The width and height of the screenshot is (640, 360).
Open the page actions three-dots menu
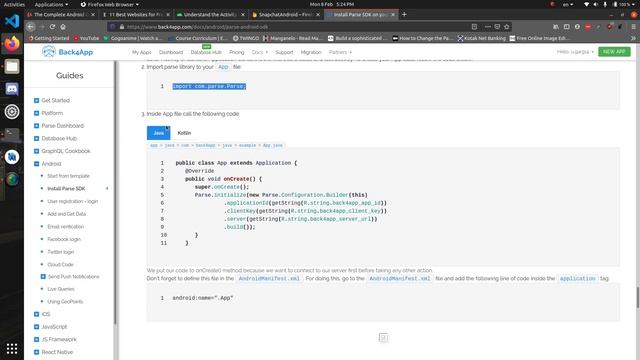(x=488, y=27)
